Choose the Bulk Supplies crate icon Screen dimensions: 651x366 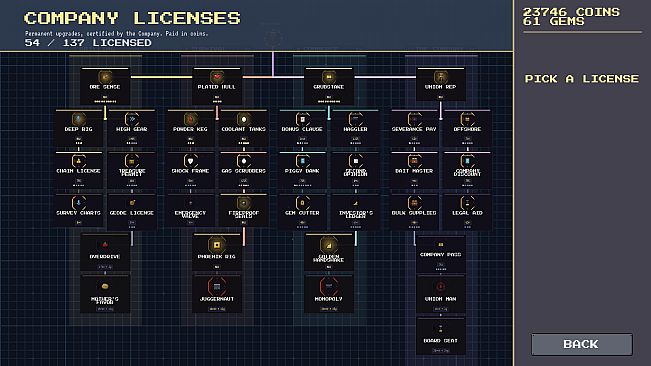[414, 203]
